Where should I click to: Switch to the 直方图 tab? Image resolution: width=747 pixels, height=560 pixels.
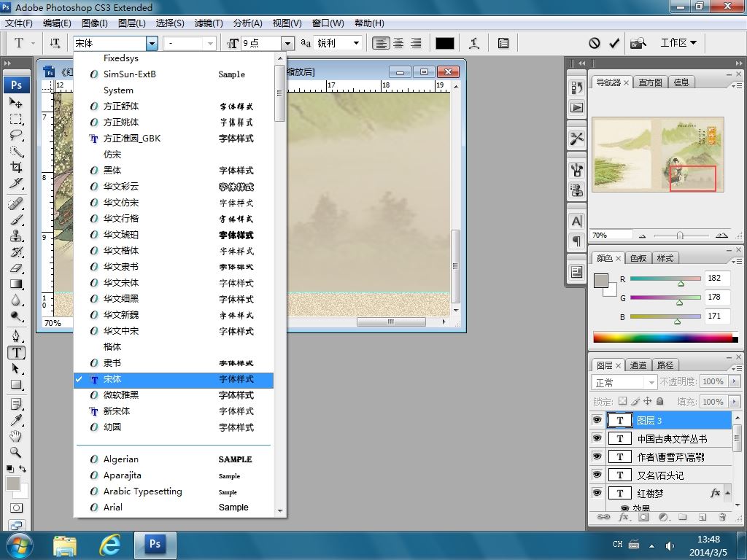650,82
